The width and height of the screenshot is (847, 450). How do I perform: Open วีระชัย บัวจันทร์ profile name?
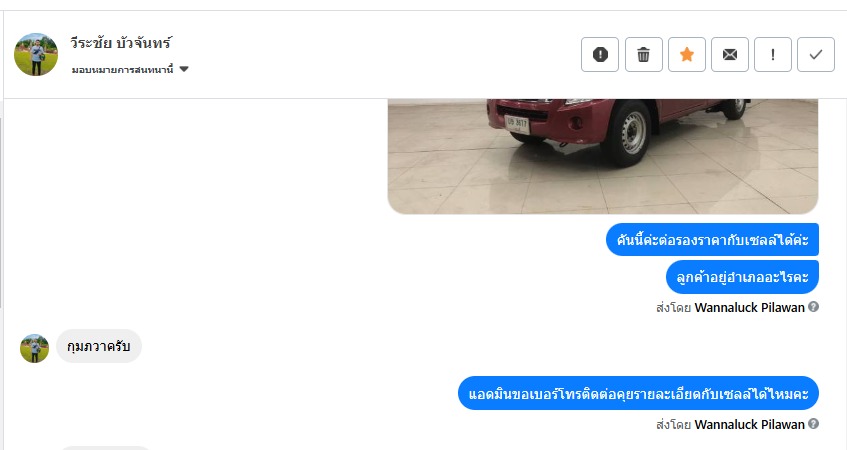(121, 43)
